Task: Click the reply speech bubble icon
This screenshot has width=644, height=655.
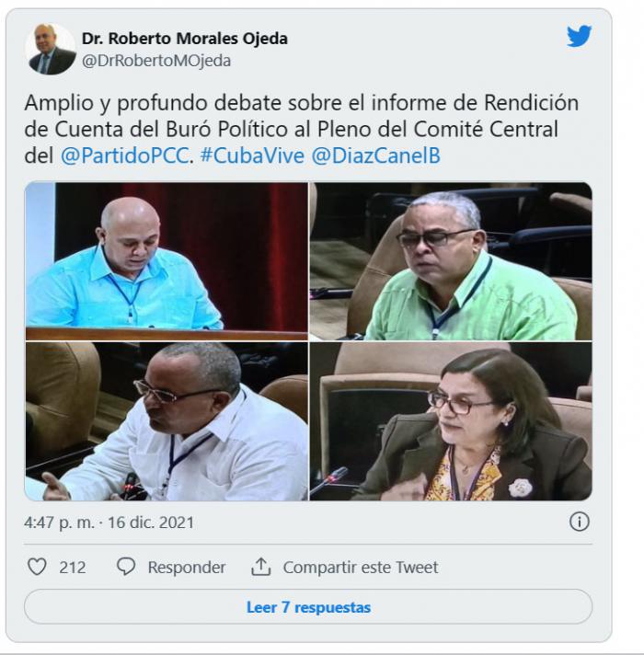Action: pos(126,567)
